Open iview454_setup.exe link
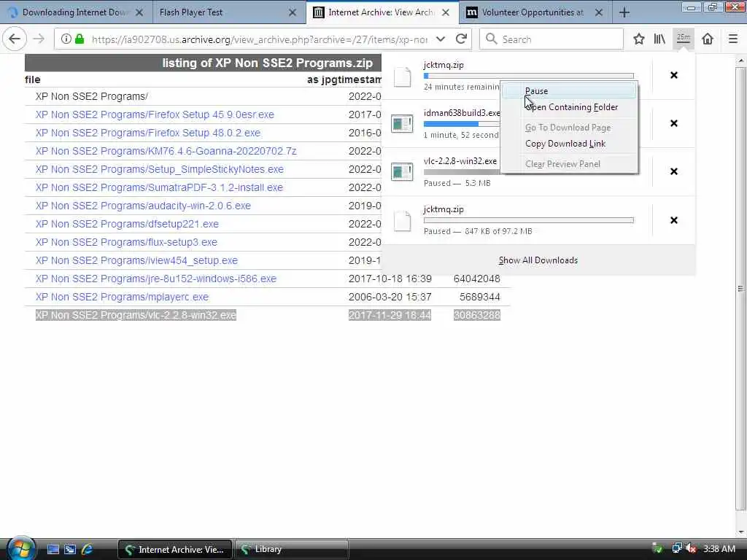This screenshot has width=747, height=560. (136, 260)
